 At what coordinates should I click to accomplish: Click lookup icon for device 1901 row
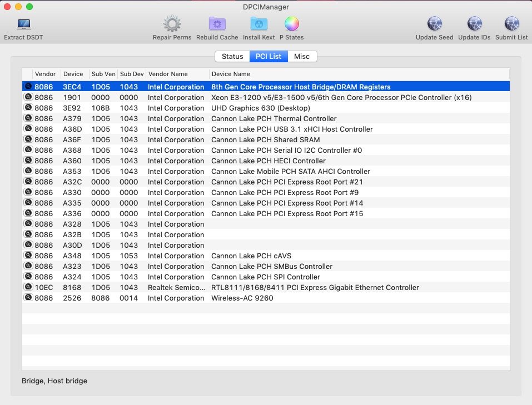click(x=28, y=97)
